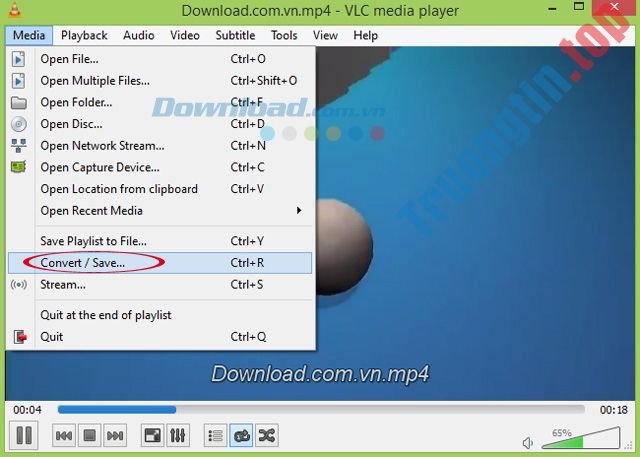The image size is (640, 457).
Task: Select Quit menu entry
Action: 160,337
